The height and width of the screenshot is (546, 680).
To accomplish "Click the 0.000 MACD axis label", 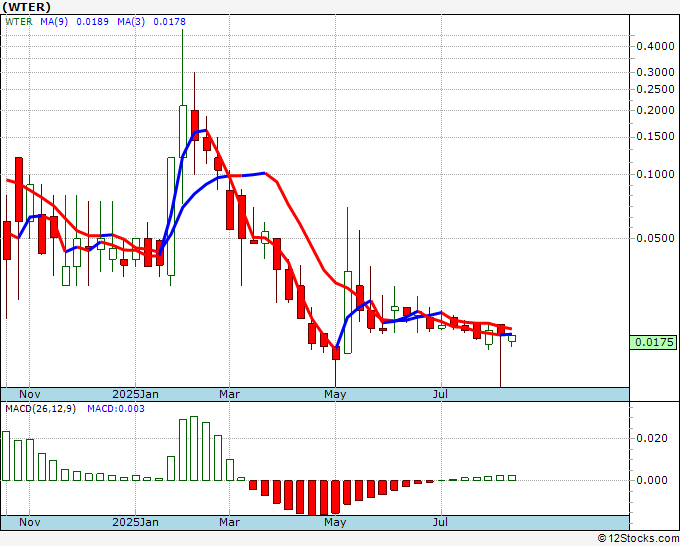I will 652,480.
